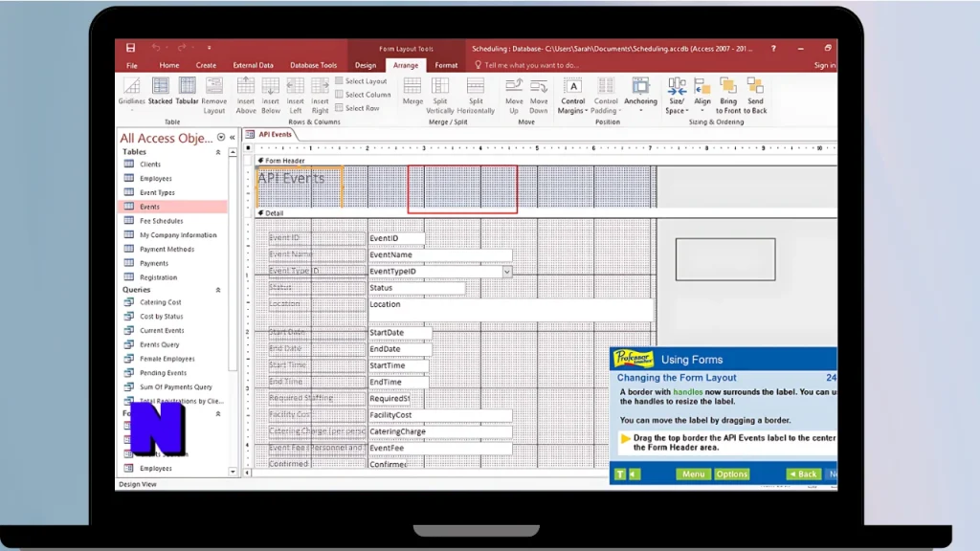
Task: Click navigation pane scroll down arrow
Action: coord(234,473)
